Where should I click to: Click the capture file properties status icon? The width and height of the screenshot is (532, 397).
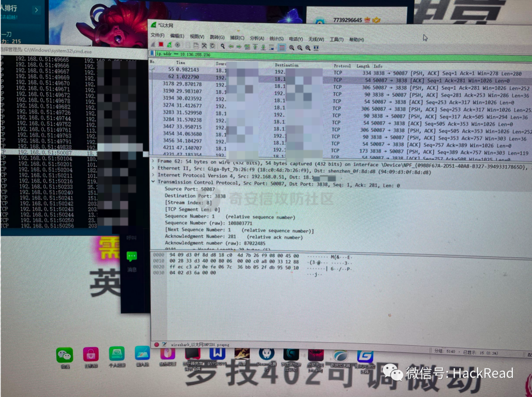pyautogui.click(x=164, y=344)
